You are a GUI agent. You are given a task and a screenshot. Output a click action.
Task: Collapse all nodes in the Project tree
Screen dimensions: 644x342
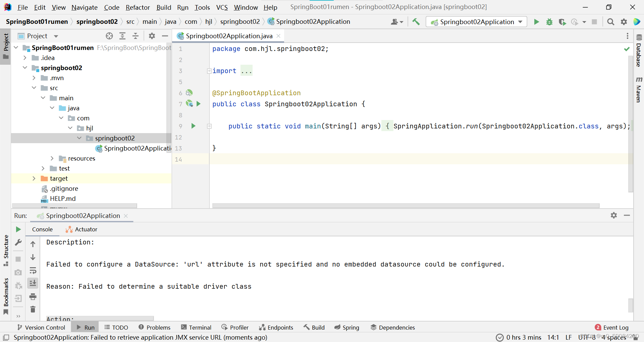pos(136,36)
